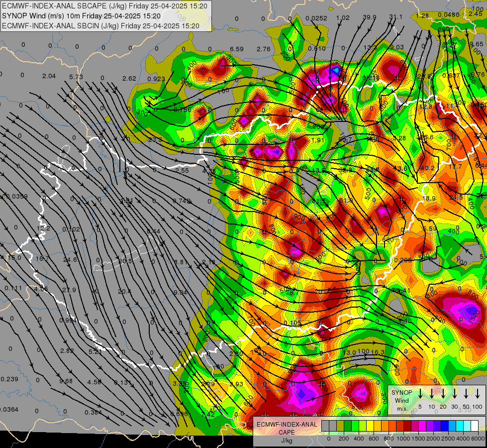Pick the deep blue swatch left of 2500
487x448 pixels.
(445, 426)
